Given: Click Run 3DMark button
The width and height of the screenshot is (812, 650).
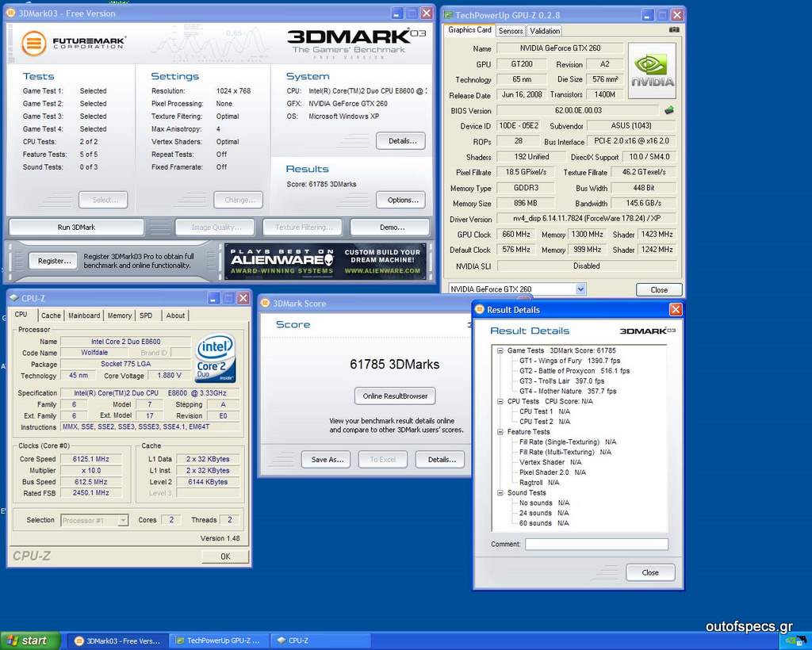Looking at the screenshot, I should pos(76,227).
